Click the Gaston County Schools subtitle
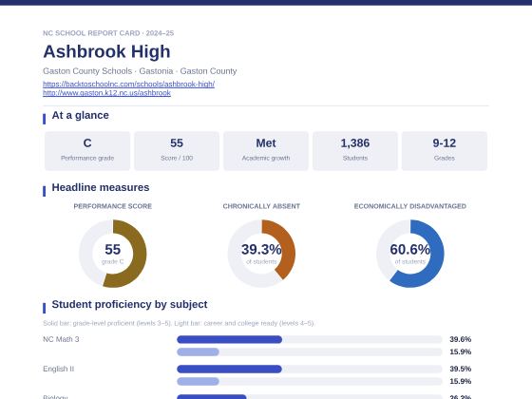Viewport: 532px width, 399px height. (x=140, y=71)
